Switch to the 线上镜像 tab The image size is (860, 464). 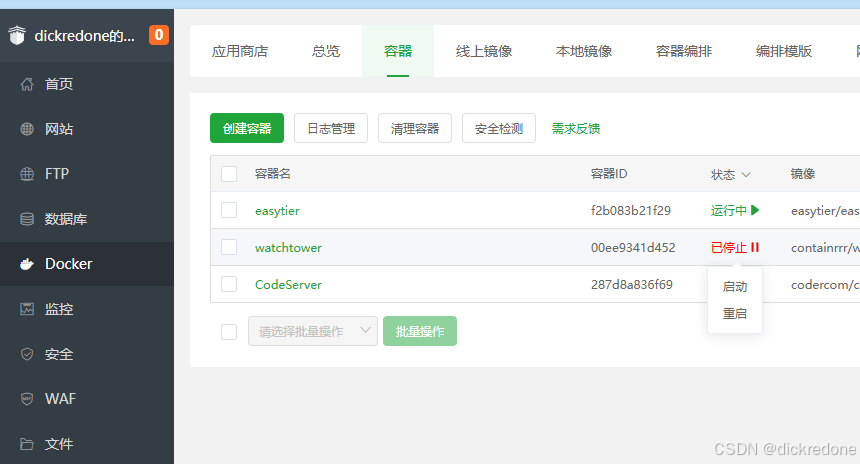coord(484,51)
